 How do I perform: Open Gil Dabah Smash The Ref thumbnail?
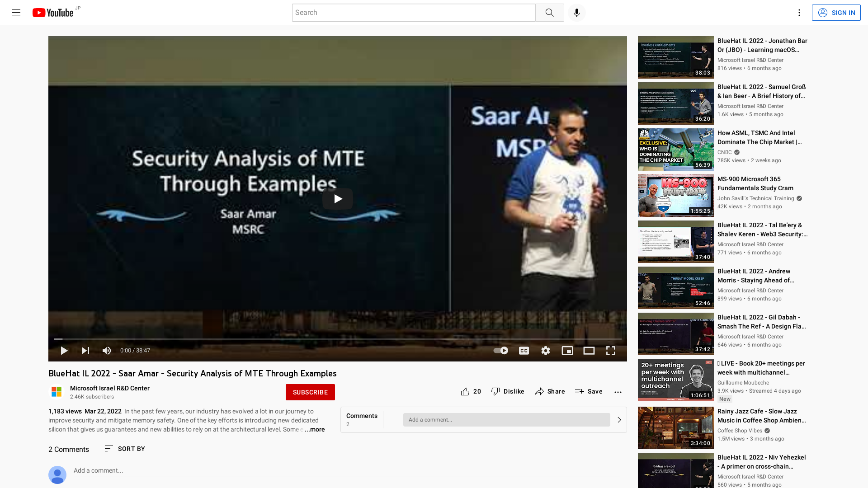[675, 334]
